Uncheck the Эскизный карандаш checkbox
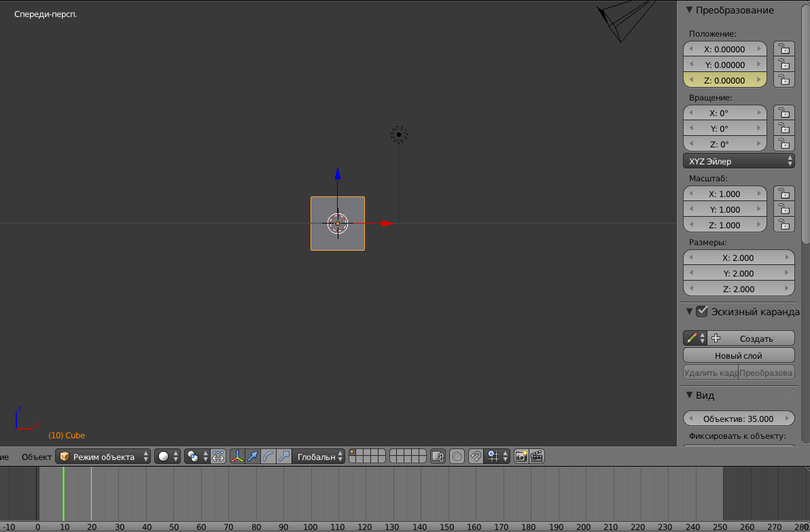This screenshot has height=532, width=810. pyautogui.click(x=702, y=312)
